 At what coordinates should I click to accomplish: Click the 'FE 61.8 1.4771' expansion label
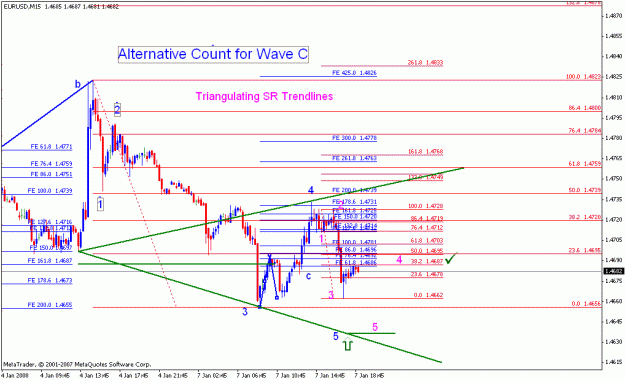tap(51, 147)
